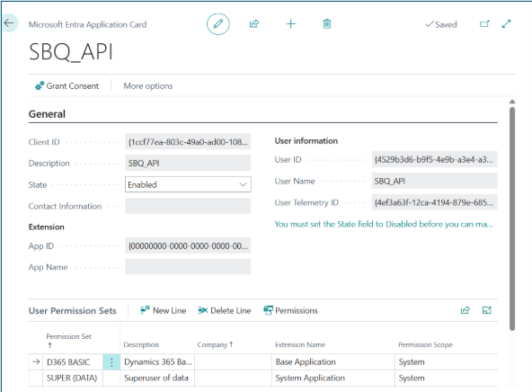Image resolution: width=532 pixels, height=392 pixels.
Task: Click the 'Superuser of data' cell
Action: tap(157, 379)
